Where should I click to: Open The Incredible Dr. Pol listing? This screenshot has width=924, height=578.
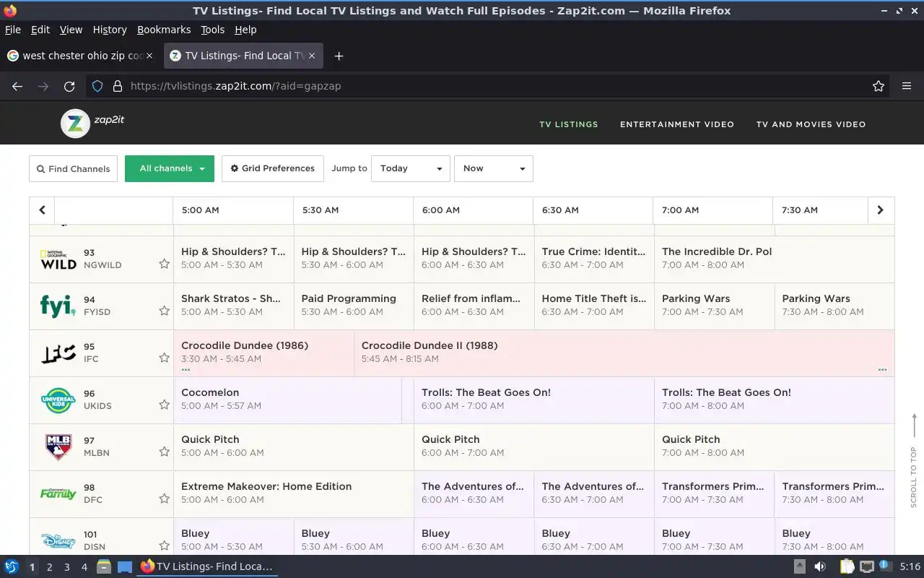tap(774, 259)
